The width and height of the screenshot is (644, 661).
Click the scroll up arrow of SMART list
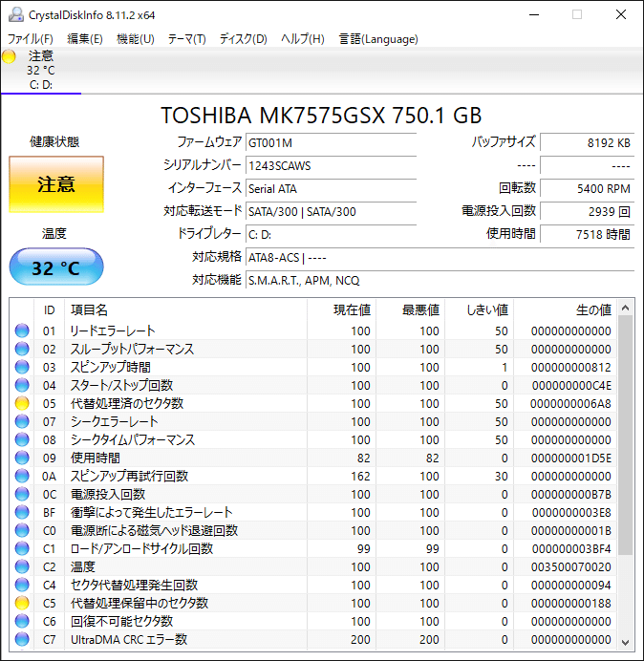pyautogui.click(x=626, y=309)
